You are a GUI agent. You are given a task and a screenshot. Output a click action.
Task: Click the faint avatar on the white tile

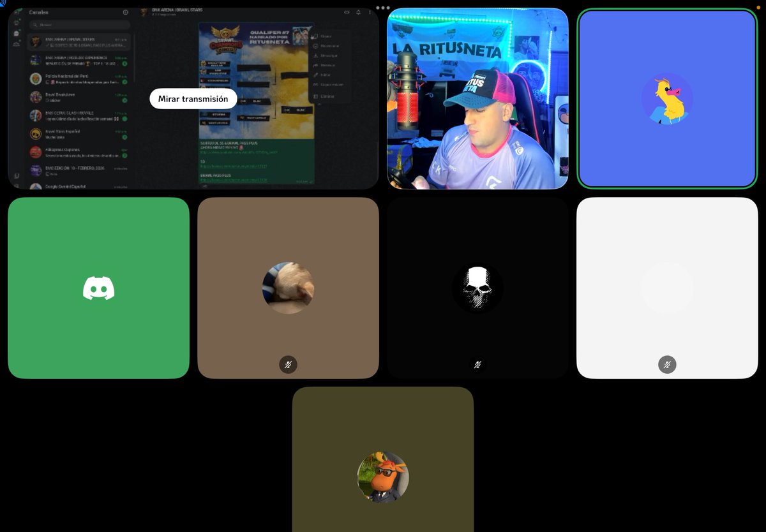[x=667, y=288]
